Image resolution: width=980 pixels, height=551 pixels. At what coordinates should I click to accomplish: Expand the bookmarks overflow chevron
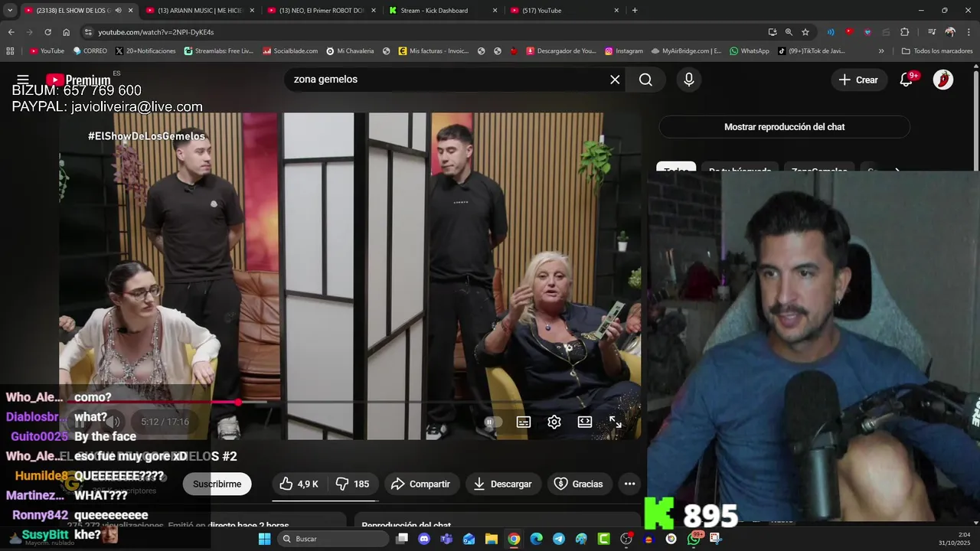point(881,51)
